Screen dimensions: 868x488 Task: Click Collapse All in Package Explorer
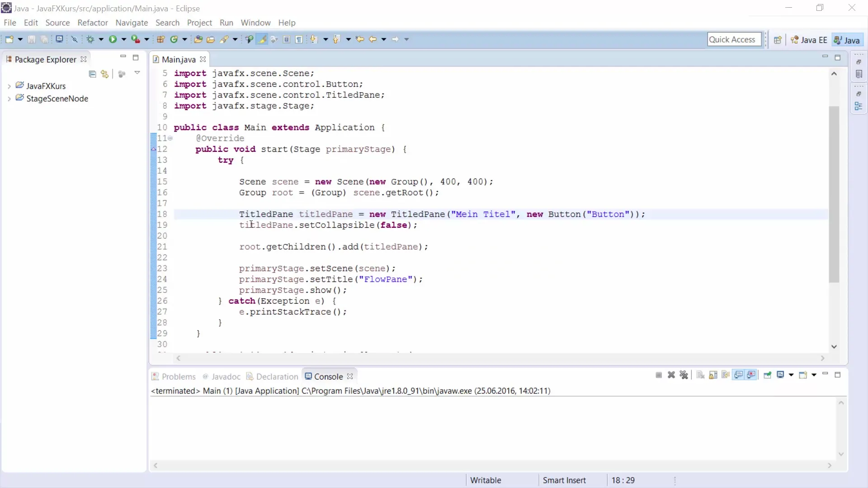[93, 74]
